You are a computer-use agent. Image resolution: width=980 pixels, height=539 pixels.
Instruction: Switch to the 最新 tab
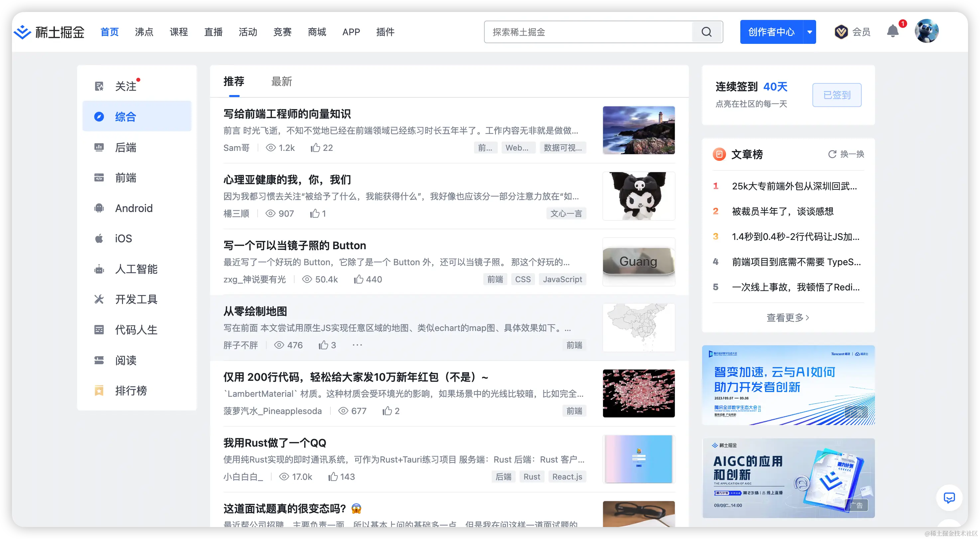click(x=281, y=81)
